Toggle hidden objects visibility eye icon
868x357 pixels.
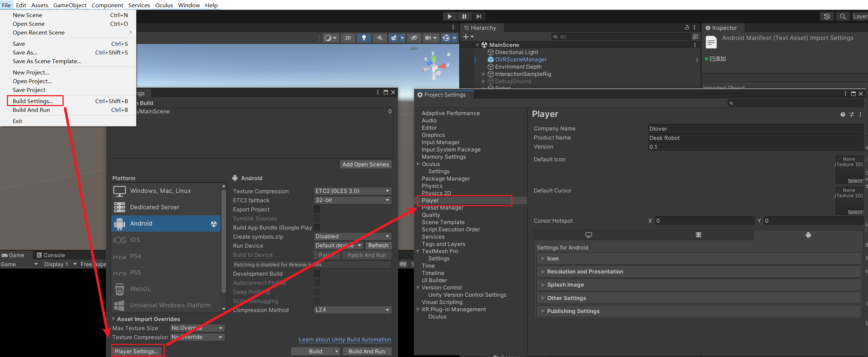tap(414, 38)
